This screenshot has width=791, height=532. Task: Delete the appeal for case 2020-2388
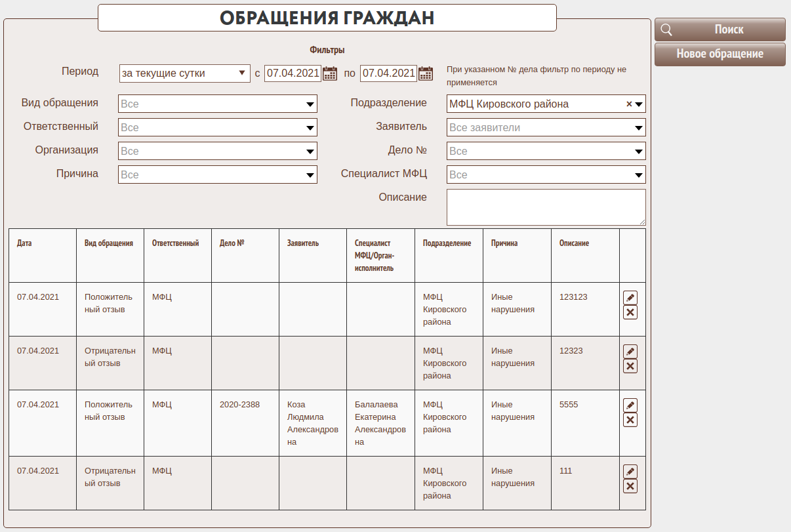point(630,420)
